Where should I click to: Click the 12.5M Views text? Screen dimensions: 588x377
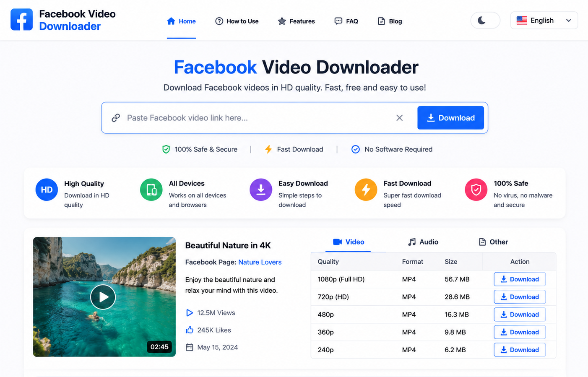tap(216, 313)
